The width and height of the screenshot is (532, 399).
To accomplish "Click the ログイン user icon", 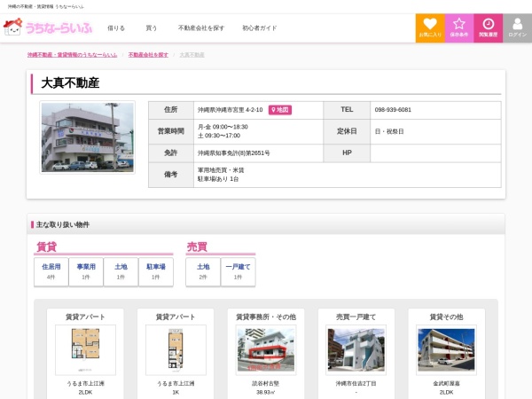I will (x=518, y=28).
